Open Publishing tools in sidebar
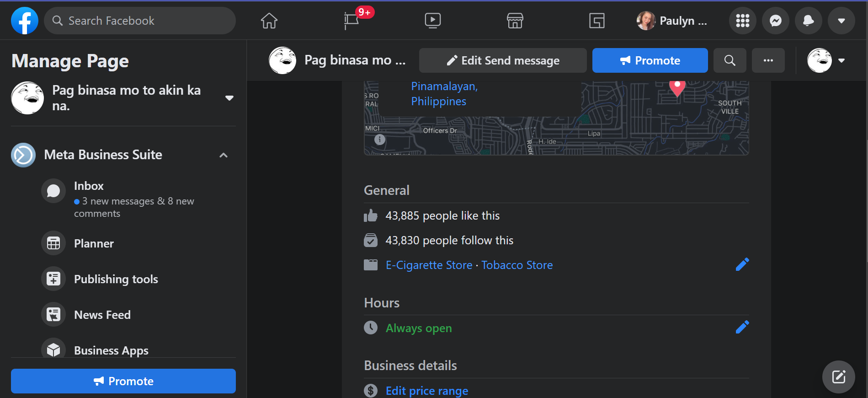 pyautogui.click(x=116, y=279)
